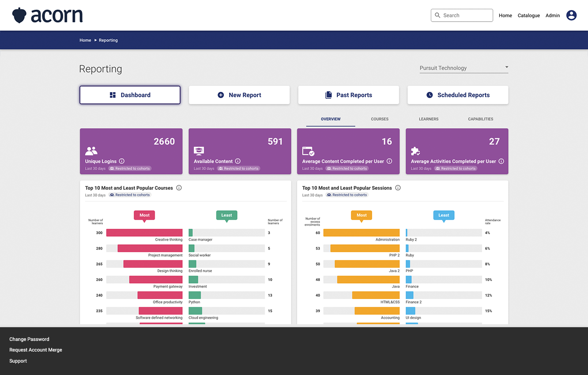
Task: Click the Project management course bar
Action: click(x=150, y=248)
